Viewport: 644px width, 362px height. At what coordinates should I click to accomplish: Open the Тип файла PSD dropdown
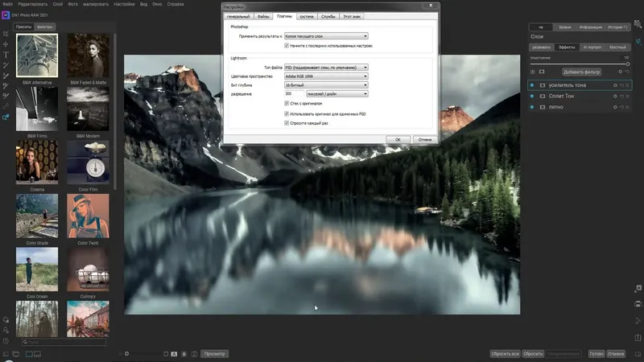(326, 68)
